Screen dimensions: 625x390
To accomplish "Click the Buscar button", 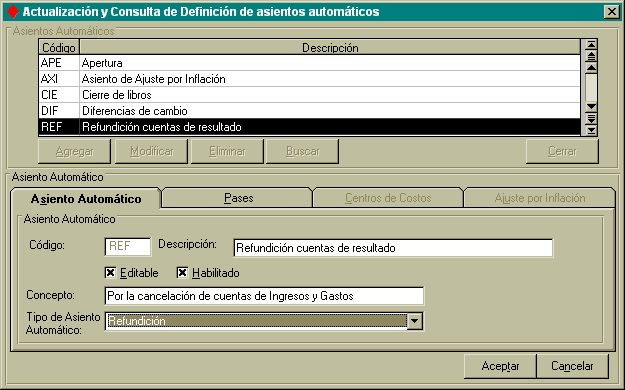I will 303,152.
